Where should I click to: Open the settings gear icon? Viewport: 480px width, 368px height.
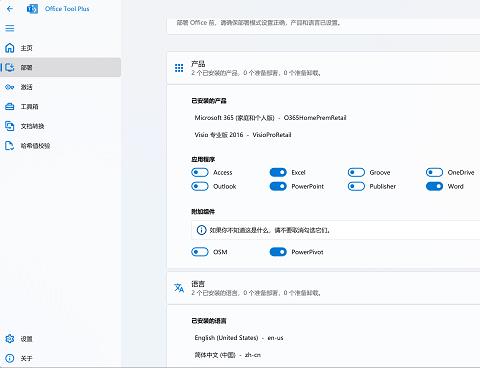(x=10, y=339)
